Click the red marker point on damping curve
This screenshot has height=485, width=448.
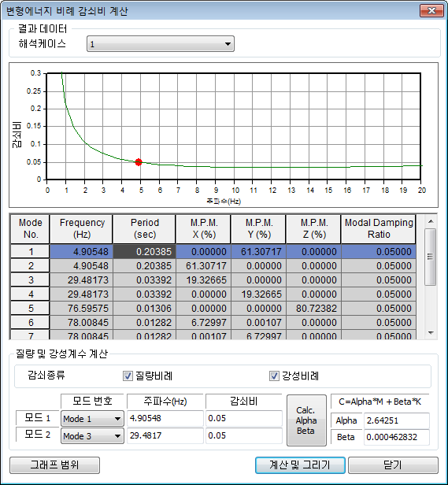tap(139, 162)
